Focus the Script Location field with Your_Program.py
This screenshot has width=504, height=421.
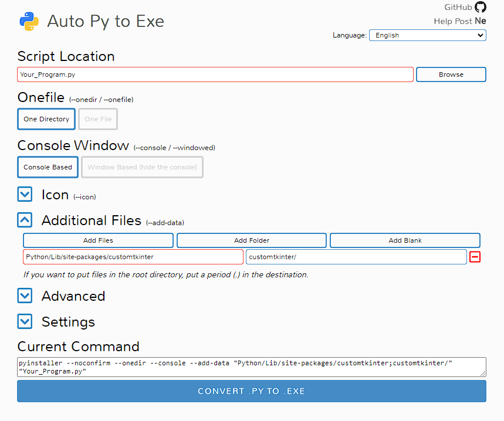coord(215,74)
